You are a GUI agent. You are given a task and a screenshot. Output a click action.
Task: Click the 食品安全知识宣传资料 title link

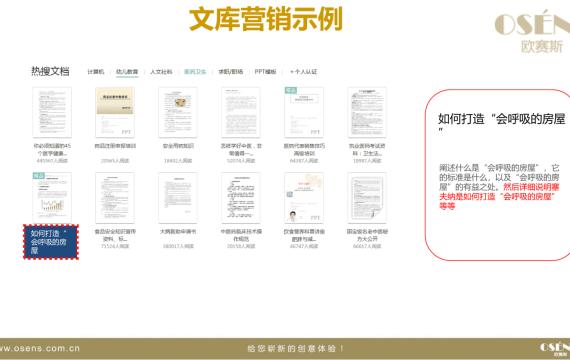coord(115,235)
